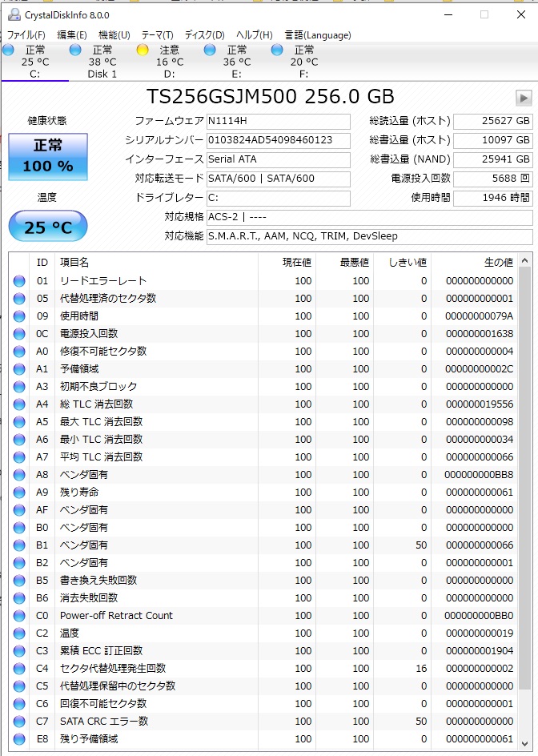Click the しきい値 column header
The height and width of the screenshot is (756, 538).
click(402, 263)
